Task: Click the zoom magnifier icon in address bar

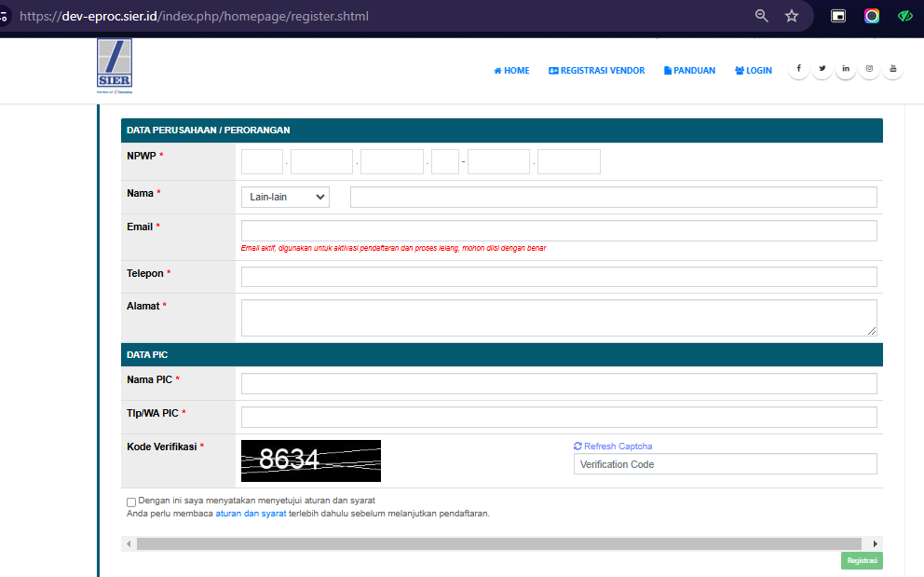Action: click(762, 16)
